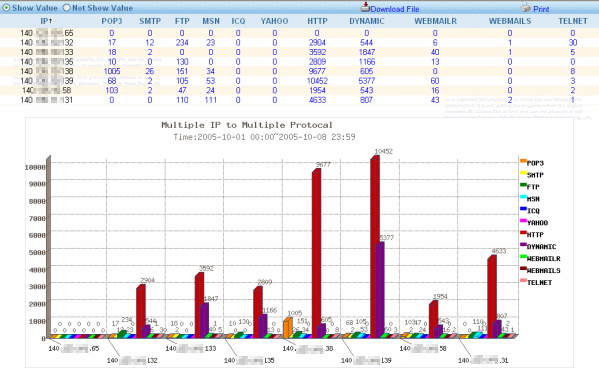Click the orange bar labeled 1005
The height and width of the screenshot is (371, 599).
(x=288, y=328)
